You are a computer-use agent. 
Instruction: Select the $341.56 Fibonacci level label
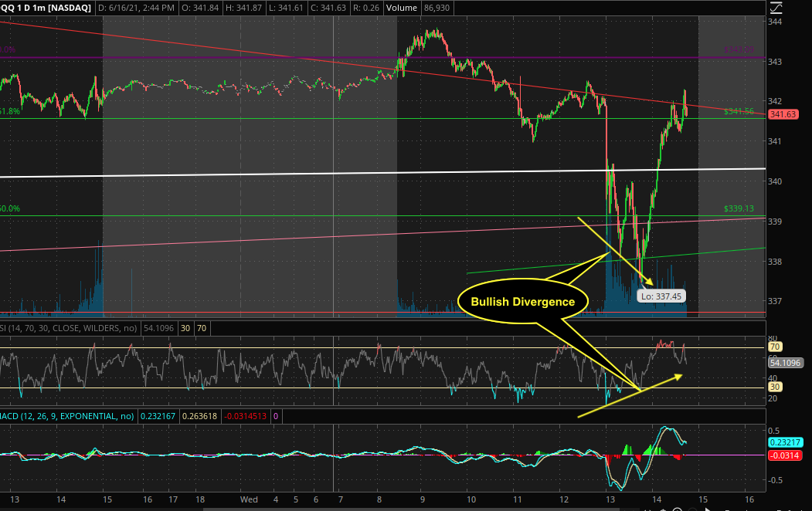[739, 111]
